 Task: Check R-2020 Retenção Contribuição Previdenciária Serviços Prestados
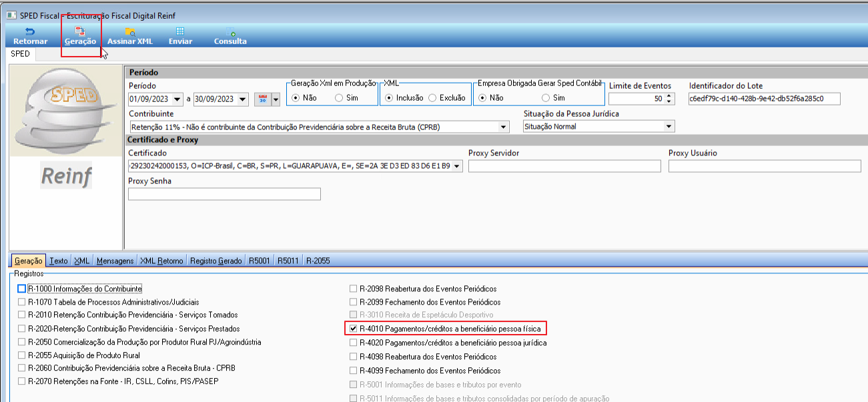(x=22, y=329)
